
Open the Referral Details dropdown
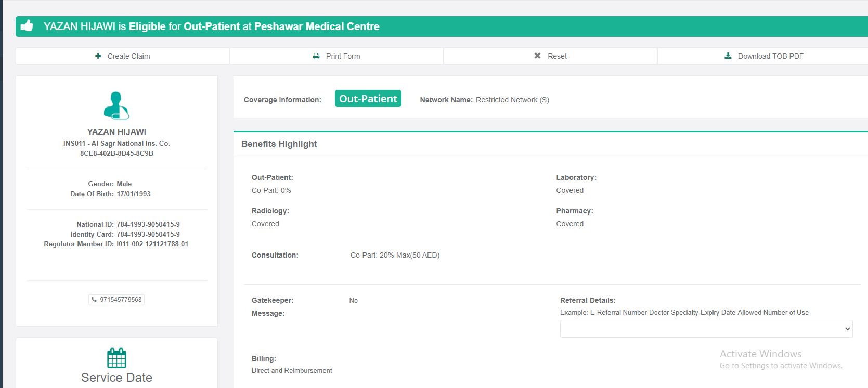pyautogui.click(x=706, y=329)
